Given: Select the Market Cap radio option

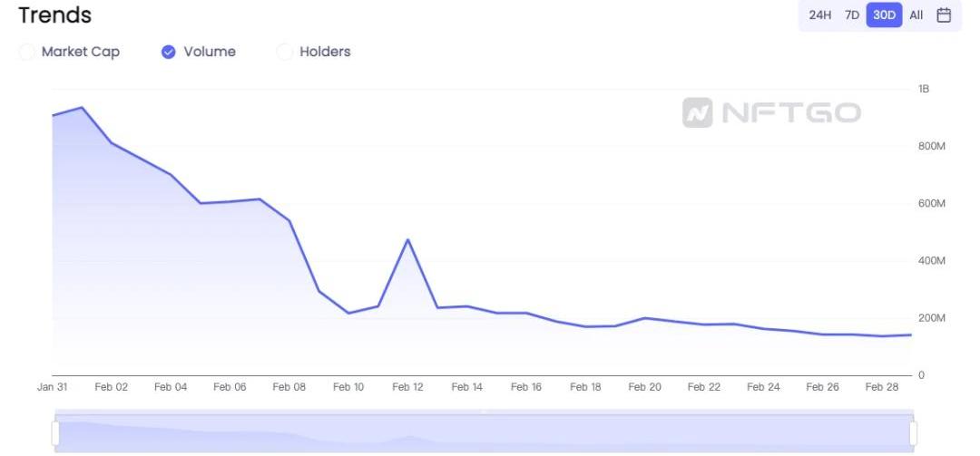Looking at the screenshot, I should pyautogui.click(x=28, y=52).
